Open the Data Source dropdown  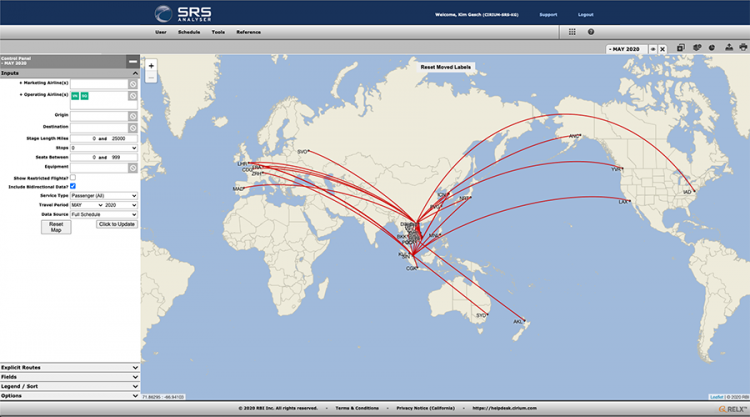click(103, 214)
